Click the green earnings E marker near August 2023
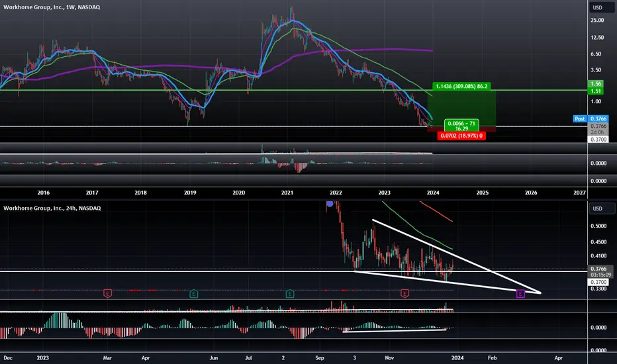This screenshot has width=617, height=364. [289, 293]
